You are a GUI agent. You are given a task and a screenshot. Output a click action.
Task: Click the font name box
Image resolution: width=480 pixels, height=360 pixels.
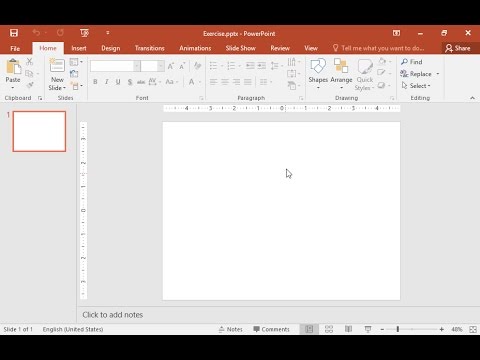click(x=112, y=66)
